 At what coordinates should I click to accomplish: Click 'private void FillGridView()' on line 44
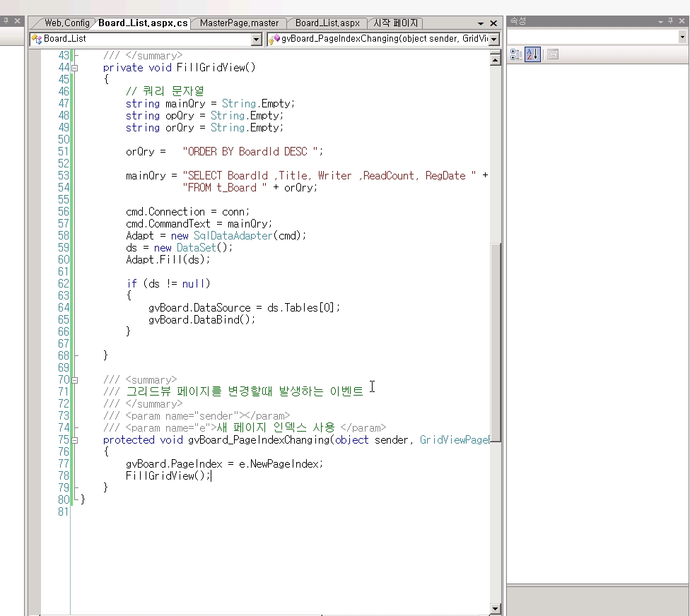[179, 68]
